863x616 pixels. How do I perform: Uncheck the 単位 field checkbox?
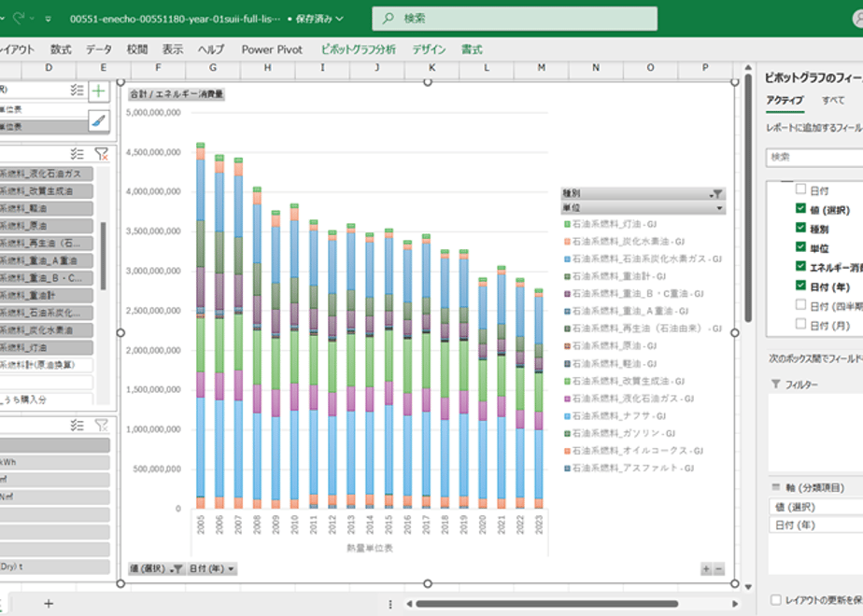click(800, 247)
